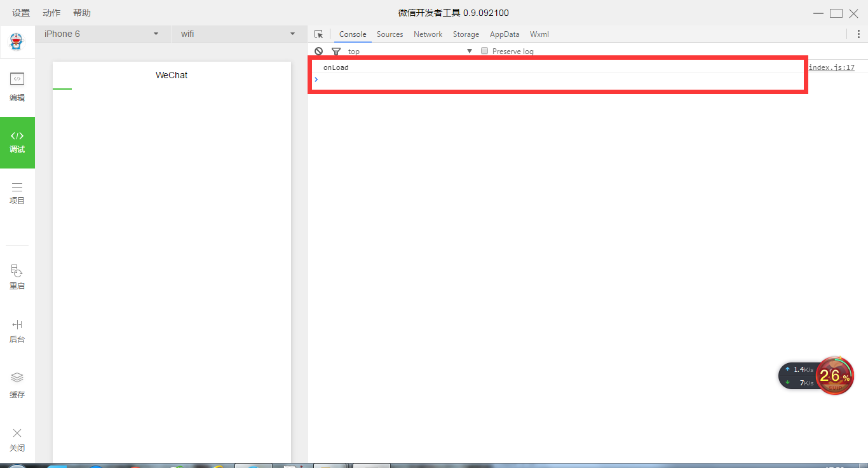Open the devtools three-dot menu
868x468 pixels.
858,34
